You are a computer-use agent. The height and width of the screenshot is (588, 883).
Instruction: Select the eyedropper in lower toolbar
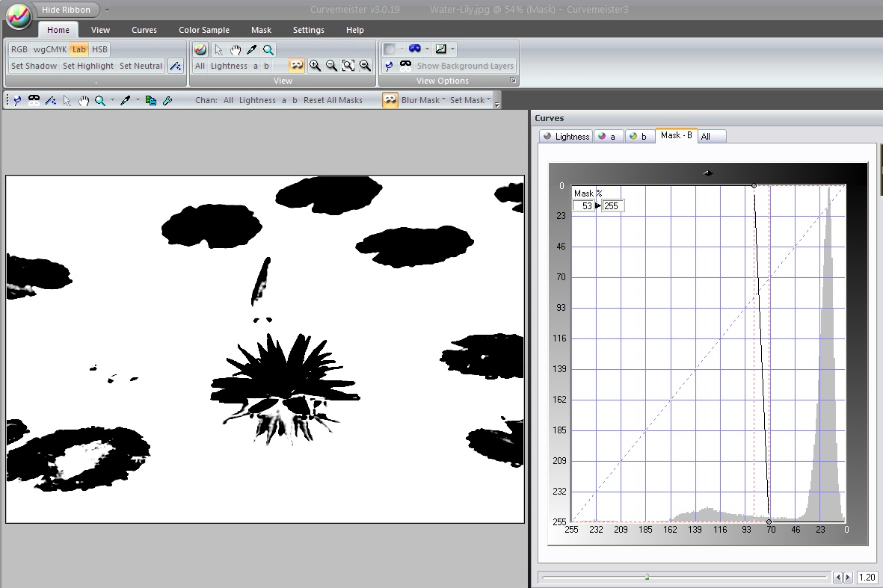point(126,100)
